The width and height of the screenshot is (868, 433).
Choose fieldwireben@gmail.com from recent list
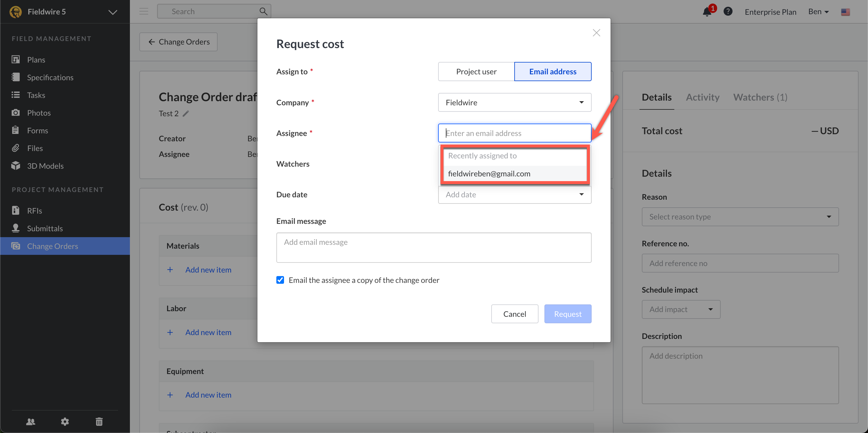(x=489, y=174)
